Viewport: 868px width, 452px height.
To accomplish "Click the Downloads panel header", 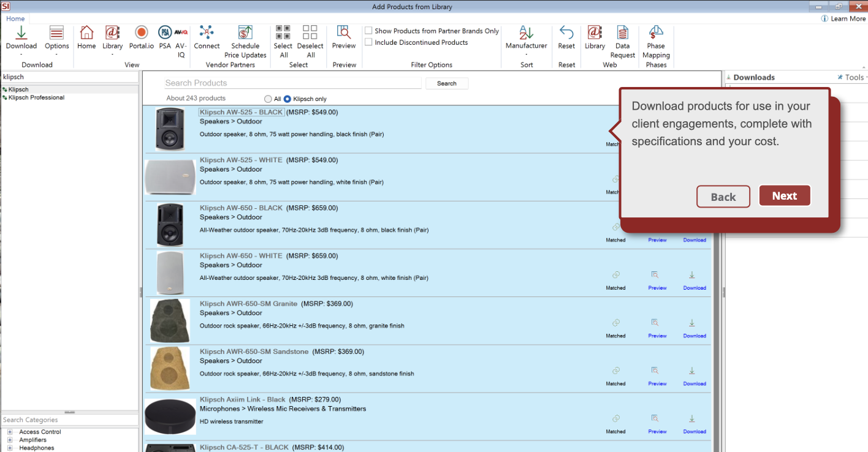I will point(754,77).
